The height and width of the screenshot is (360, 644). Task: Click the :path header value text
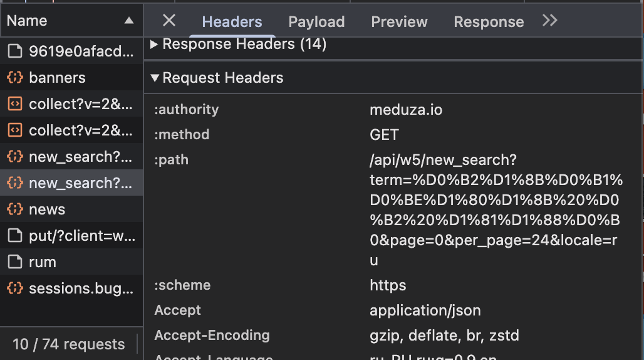pos(496,210)
